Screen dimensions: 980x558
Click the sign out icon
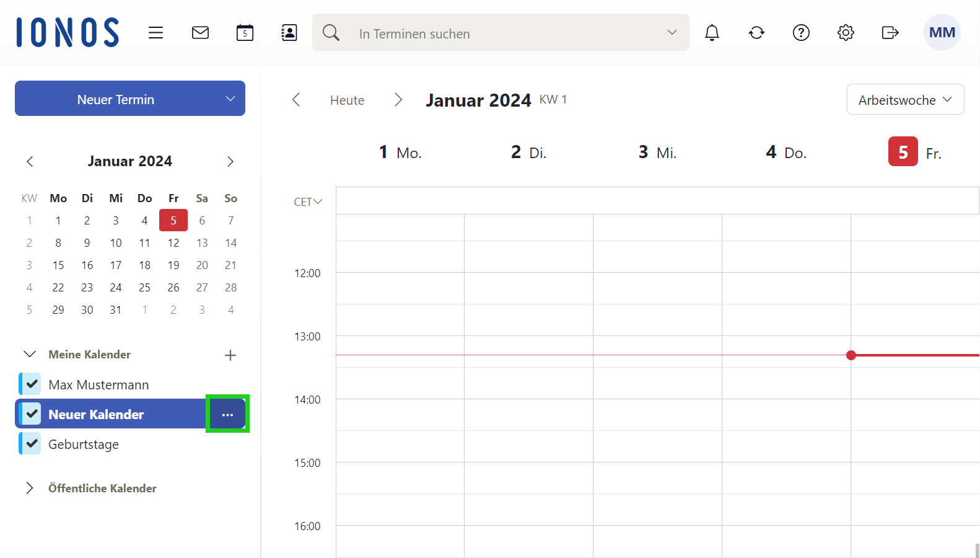pyautogui.click(x=890, y=33)
